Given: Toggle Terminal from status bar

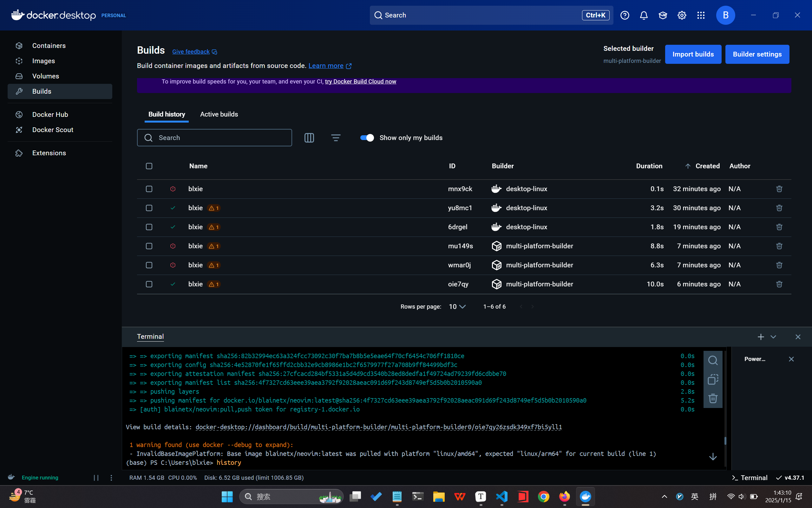Looking at the screenshot, I should (749, 478).
